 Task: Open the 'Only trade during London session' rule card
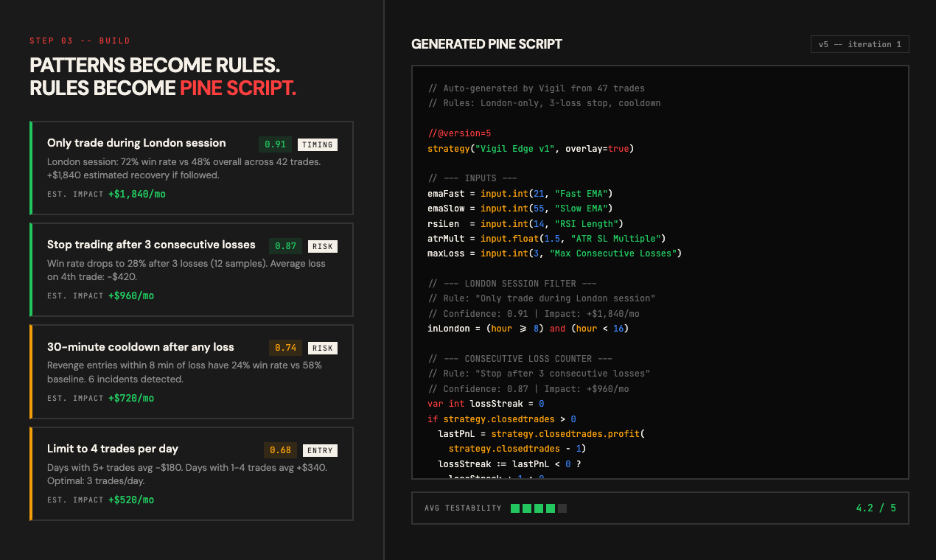point(192,168)
